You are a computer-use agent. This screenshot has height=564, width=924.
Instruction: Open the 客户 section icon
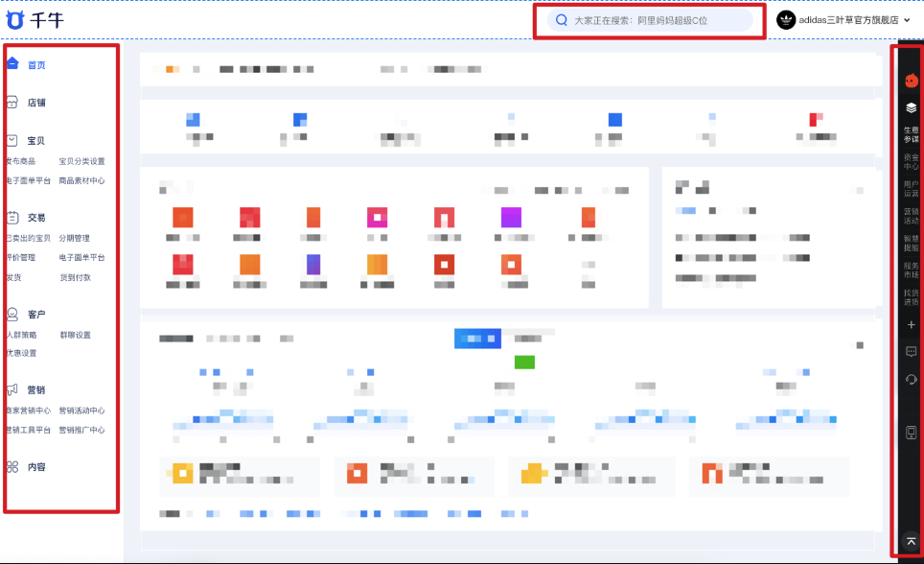coord(12,314)
